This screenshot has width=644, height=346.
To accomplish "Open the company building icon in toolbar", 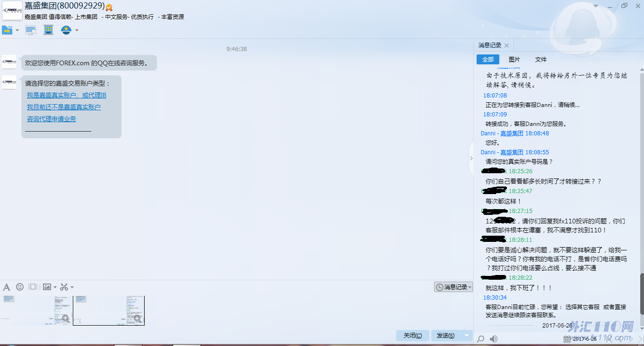I will point(48,30).
